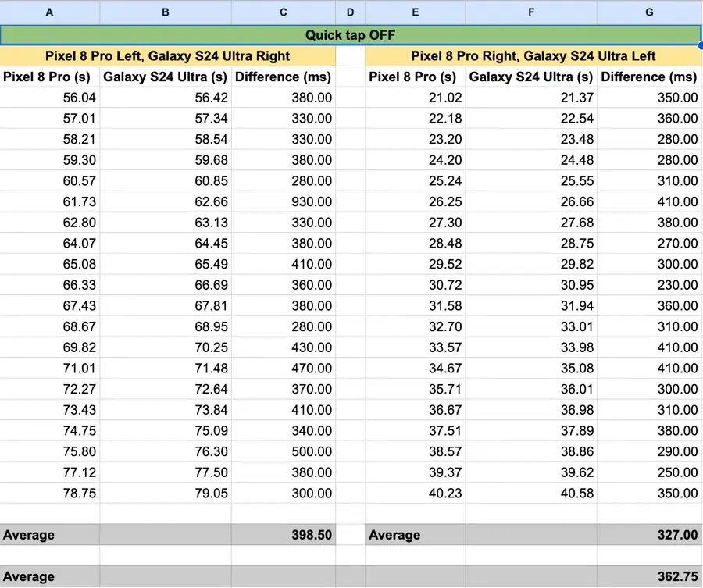
Task: Select column B header
Action: point(166,12)
